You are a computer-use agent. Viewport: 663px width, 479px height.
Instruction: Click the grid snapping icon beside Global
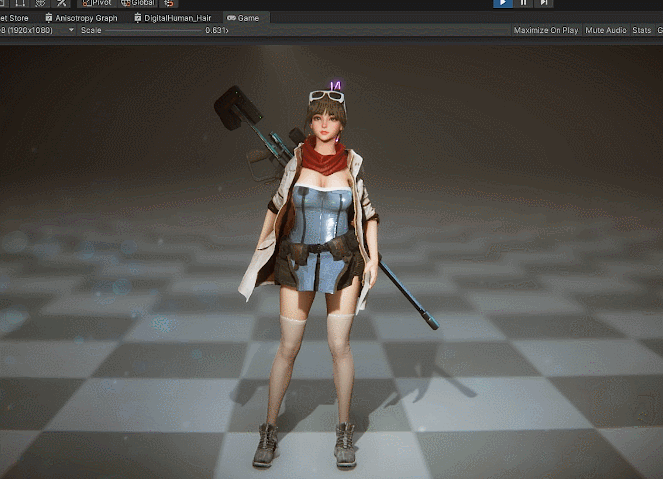coord(169,3)
